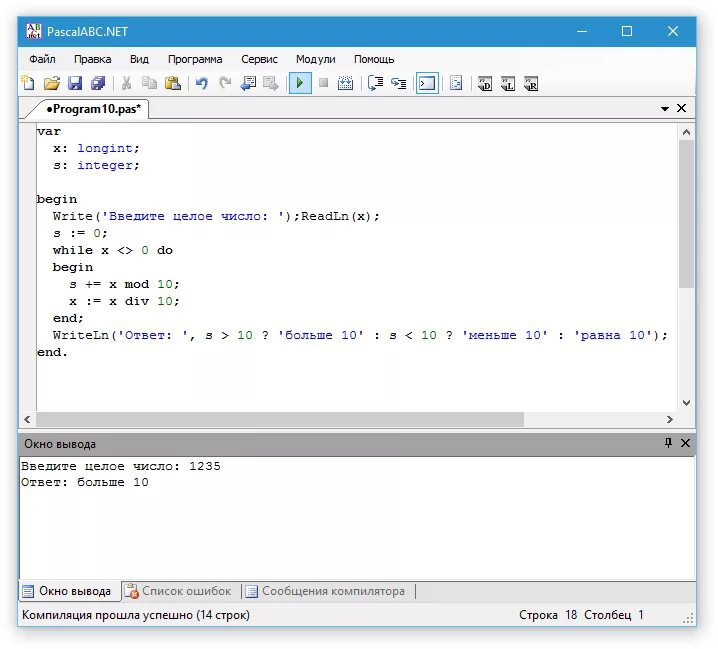
Task: Open the editor tab list dropdown arrow
Action: pos(664,109)
